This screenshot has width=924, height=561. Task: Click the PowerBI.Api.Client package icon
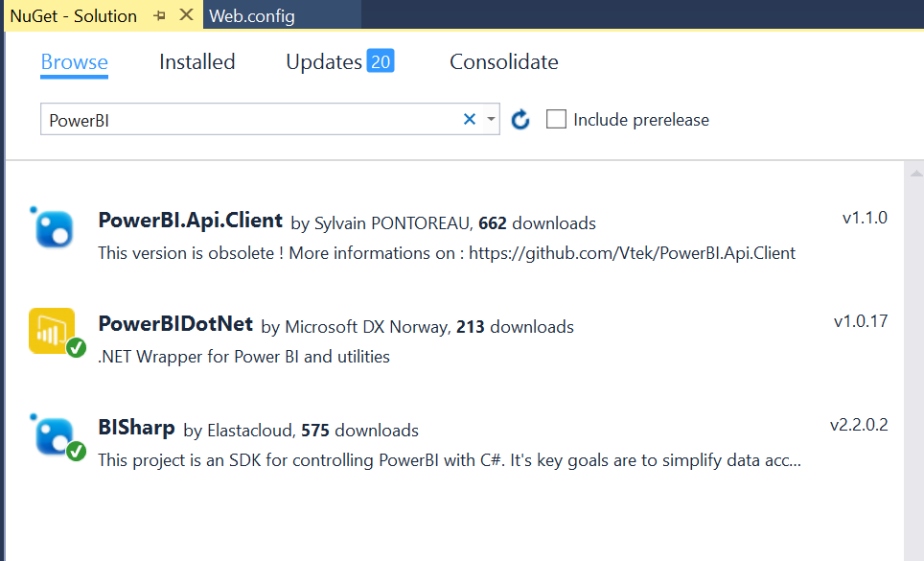[54, 228]
